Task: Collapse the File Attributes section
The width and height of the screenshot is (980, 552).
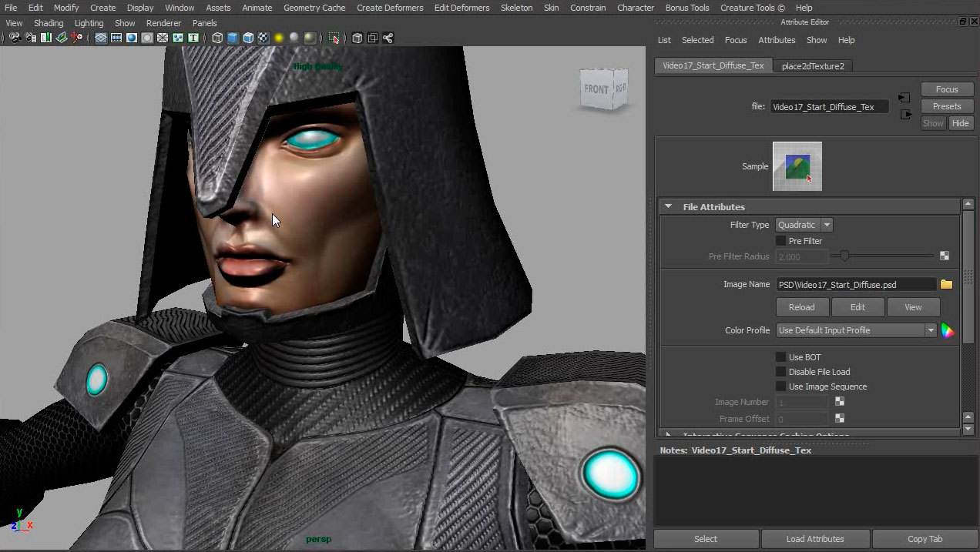Action: [668, 207]
